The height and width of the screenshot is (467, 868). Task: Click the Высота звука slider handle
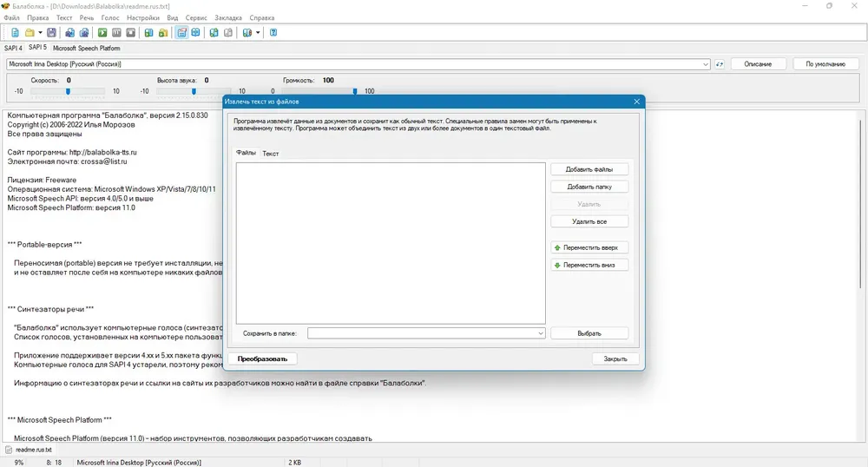point(194,91)
